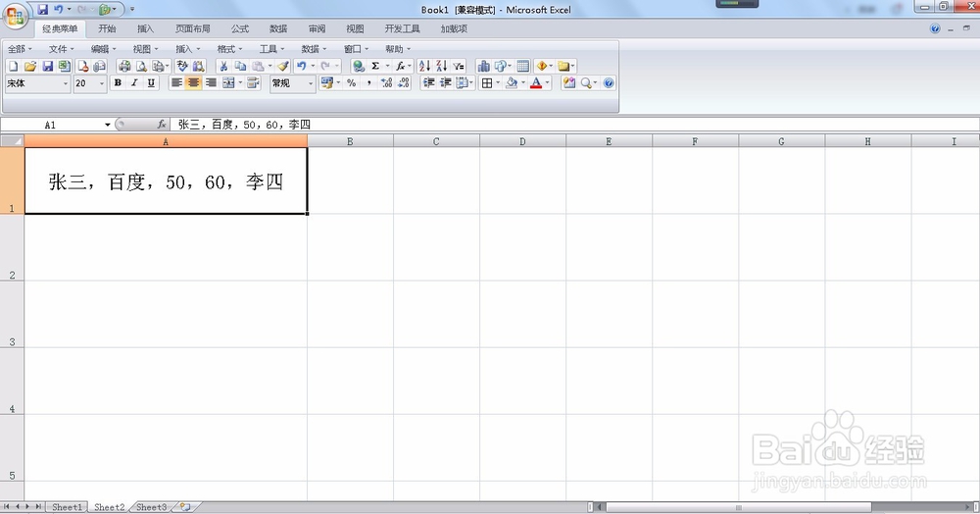Sort descending Z to A
The width and height of the screenshot is (980, 514).
pos(441,66)
